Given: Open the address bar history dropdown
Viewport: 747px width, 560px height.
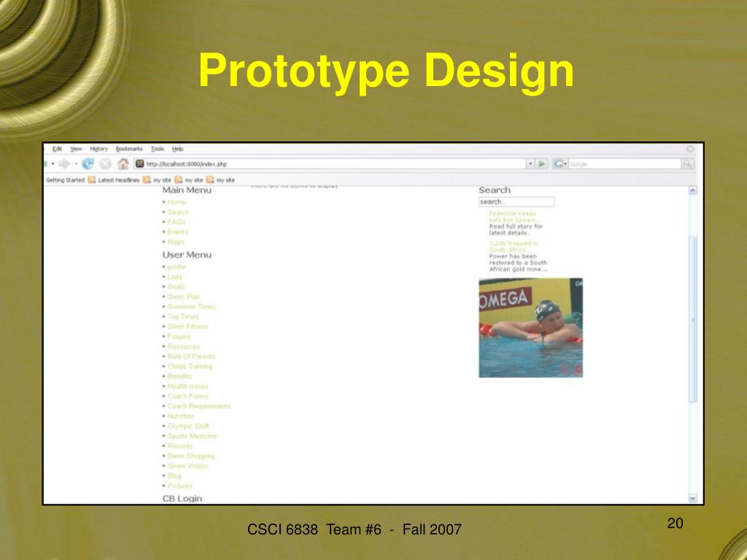Looking at the screenshot, I should pyautogui.click(x=531, y=164).
